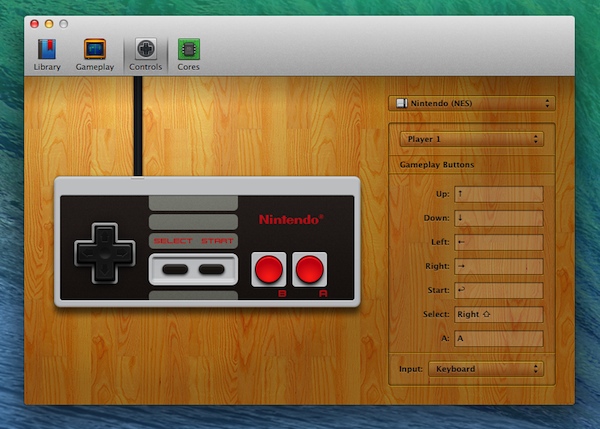The width and height of the screenshot is (600, 429).
Task: Switch to the Gameplay preferences tab
Action: click(x=95, y=55)
